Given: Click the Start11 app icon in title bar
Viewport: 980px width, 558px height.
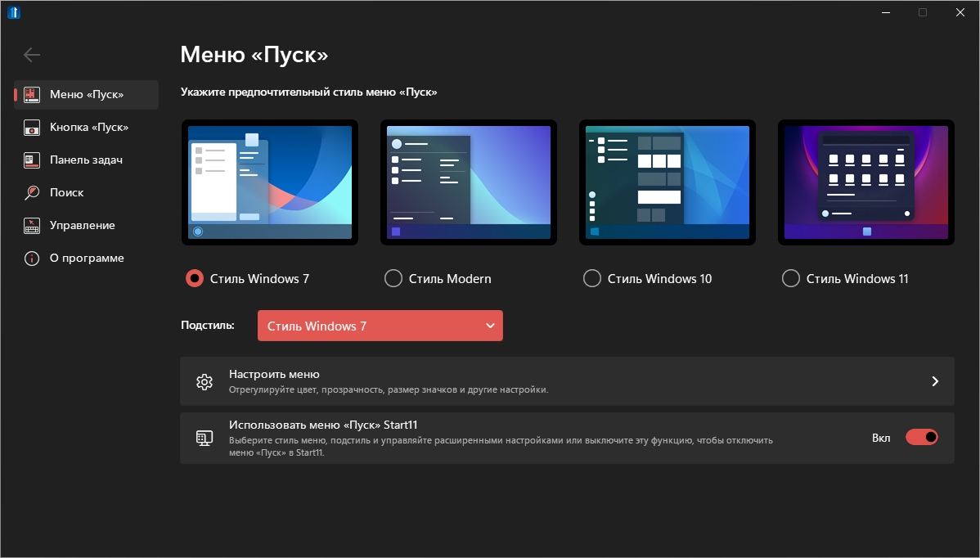Looking at the screenshot, I should click(x=14, y=12).
